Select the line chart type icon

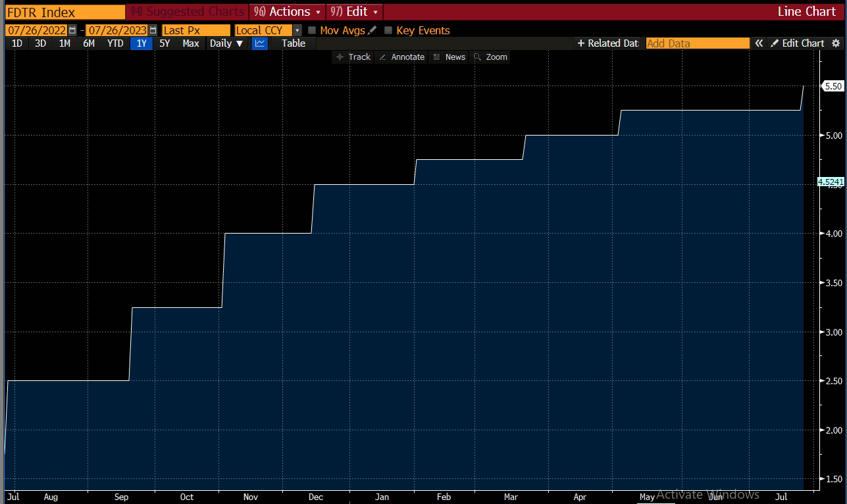tap(259, 43)
